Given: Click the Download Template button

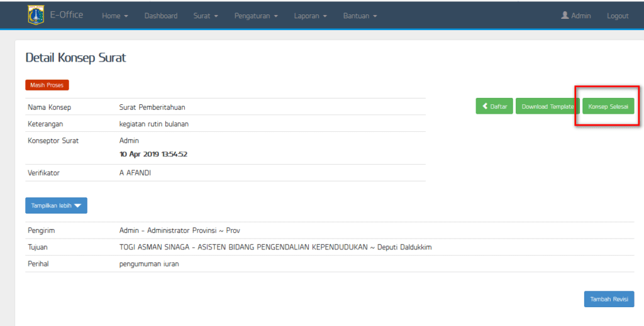Looking at the screenshot, I should click(547, 106).
